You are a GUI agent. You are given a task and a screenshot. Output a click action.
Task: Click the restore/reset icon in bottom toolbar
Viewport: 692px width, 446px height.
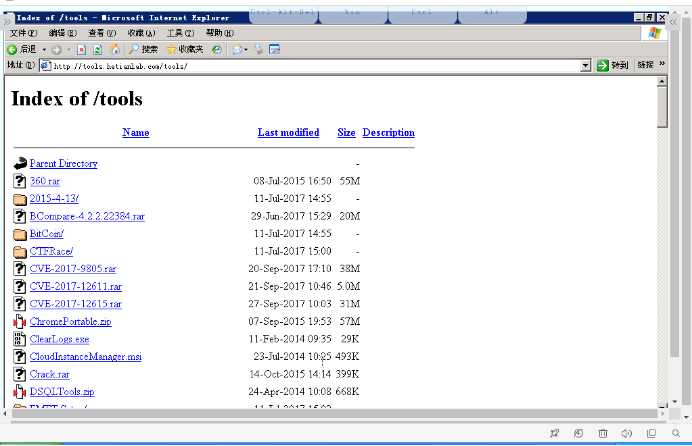coord(579,433)
